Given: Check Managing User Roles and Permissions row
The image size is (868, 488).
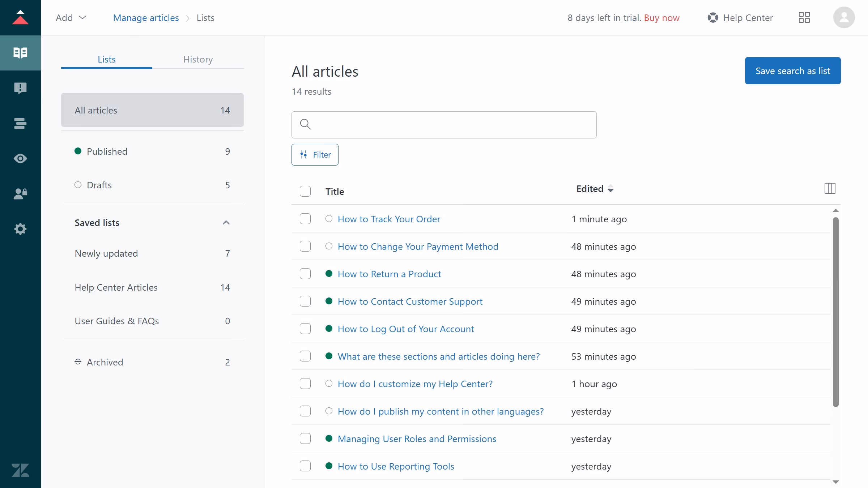Looking at the screenshot, I should point(305,438).
